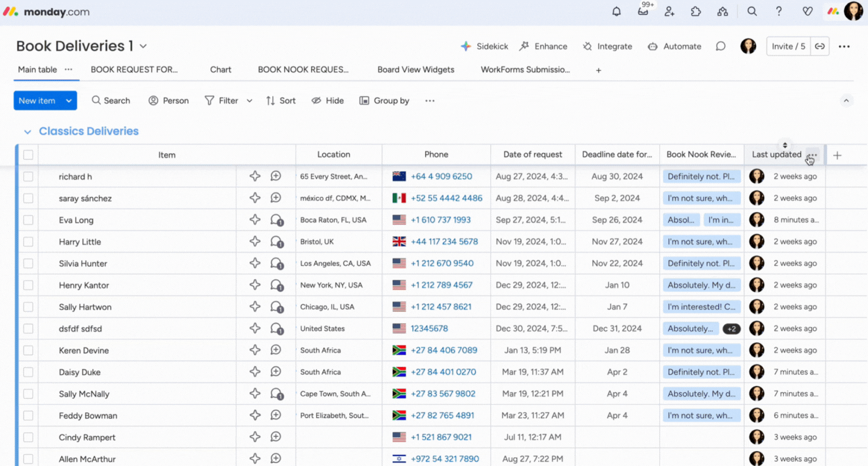Collapse the Classics Deliveries group
The image size is (868, 466).
(x=28, y=132)
